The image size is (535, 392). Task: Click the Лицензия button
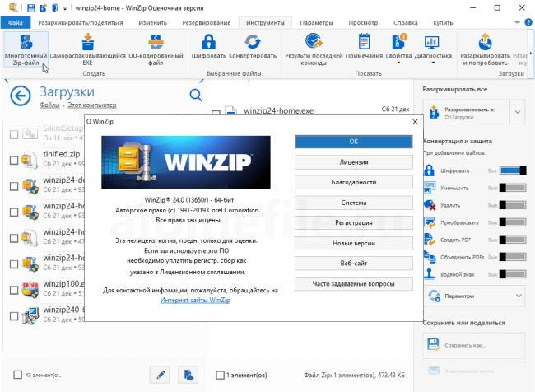[x=353, y=162]
